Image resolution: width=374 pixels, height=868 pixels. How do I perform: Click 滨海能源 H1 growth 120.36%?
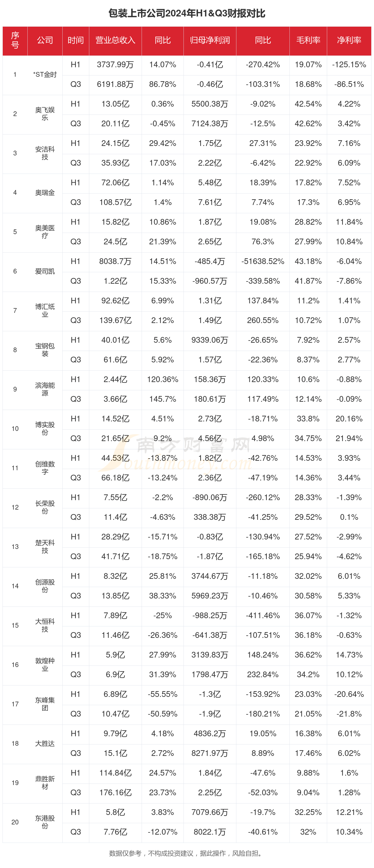(163, 379)
